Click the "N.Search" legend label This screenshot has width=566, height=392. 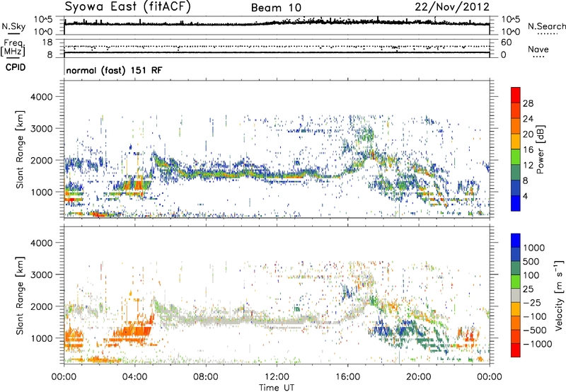coord(547,26)
